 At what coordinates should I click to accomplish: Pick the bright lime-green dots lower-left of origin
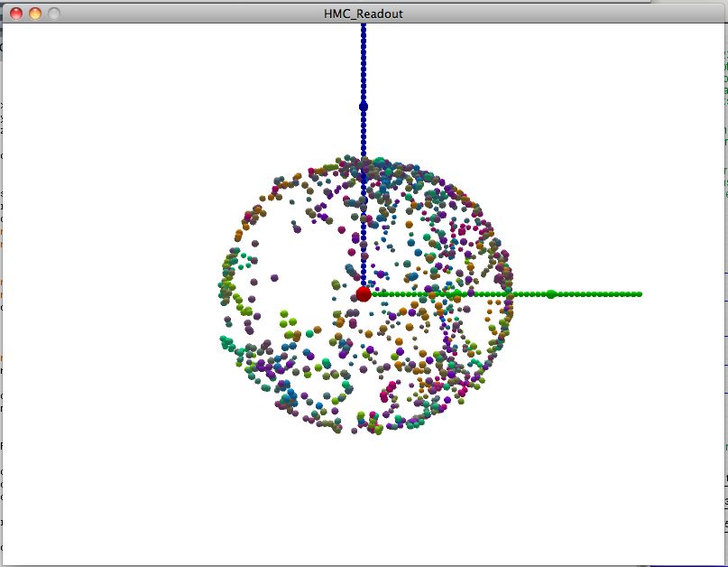coord(287,319)
